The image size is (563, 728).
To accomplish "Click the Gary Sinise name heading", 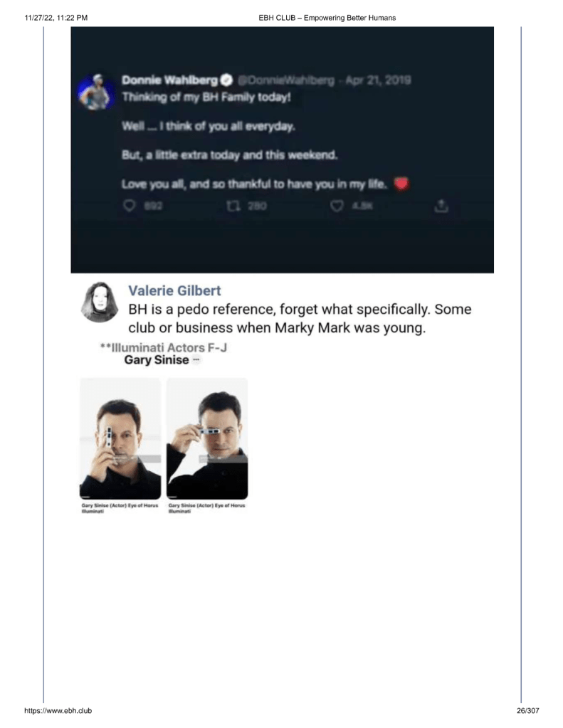I will (157, 360).
